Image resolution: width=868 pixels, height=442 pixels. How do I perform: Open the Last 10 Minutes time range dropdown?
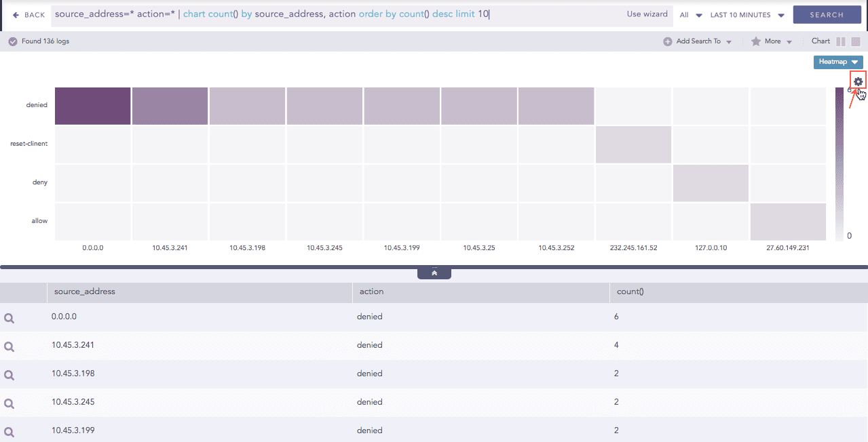click(x=747, y=15)
